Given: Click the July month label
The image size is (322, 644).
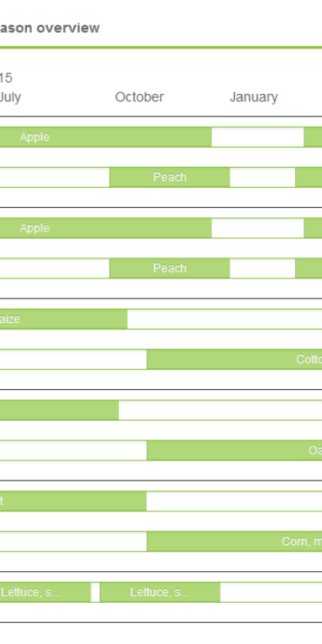Looking at the screenshot, I should click(10, 97).
